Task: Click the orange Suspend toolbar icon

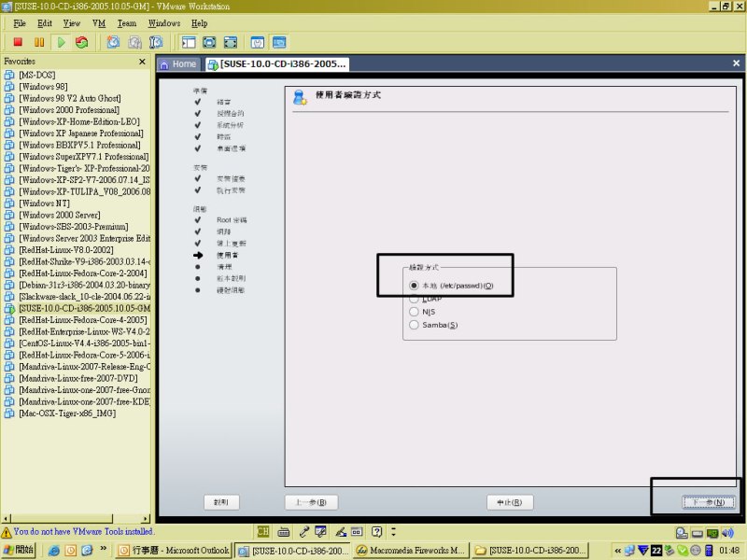Action: 39,42
